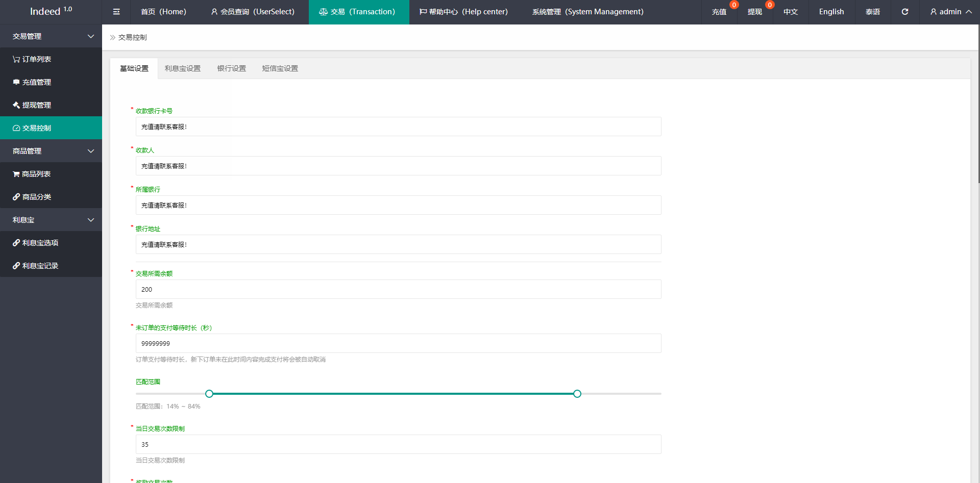
Task: Collapse the 商品管理 menu group
Action: click(x=51, y=151)
